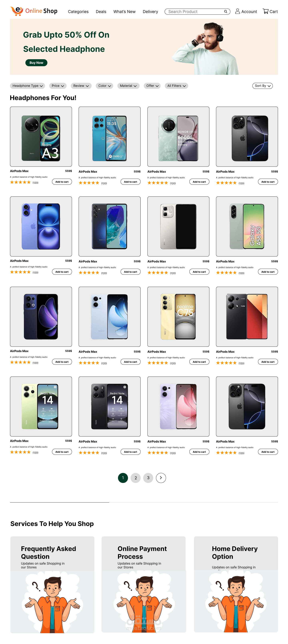Expand the Headphone Type filter

28,86
